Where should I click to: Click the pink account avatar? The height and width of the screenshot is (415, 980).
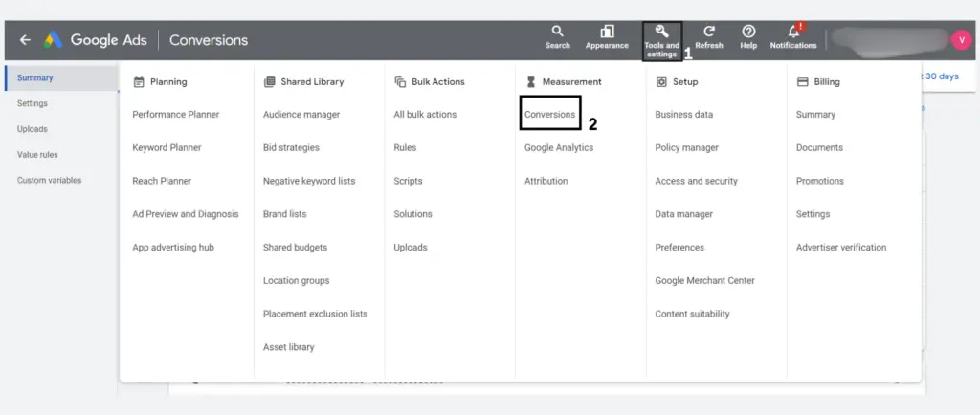(x=961, y=40)
